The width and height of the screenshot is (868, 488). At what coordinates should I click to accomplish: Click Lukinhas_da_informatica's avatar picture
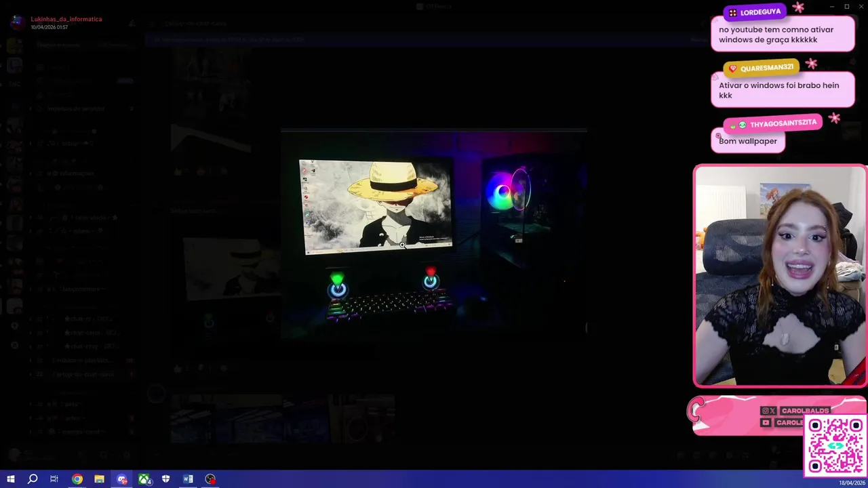16,22
